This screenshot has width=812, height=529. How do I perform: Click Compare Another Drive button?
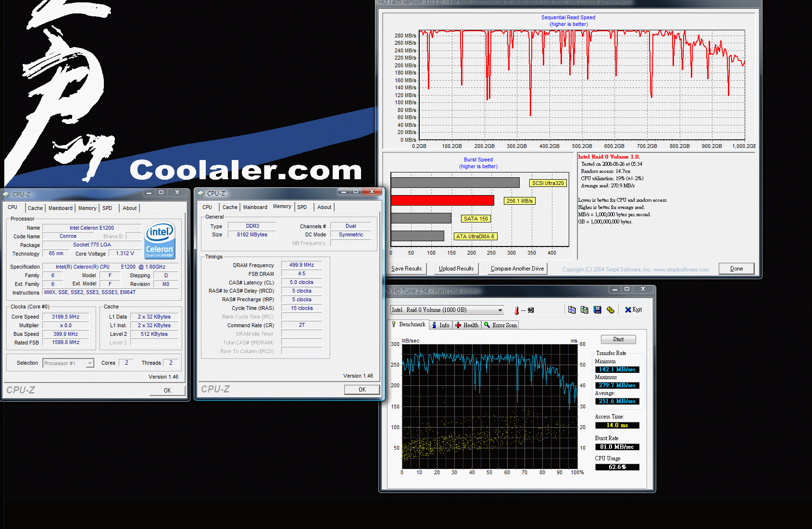[x=517, y=269]
